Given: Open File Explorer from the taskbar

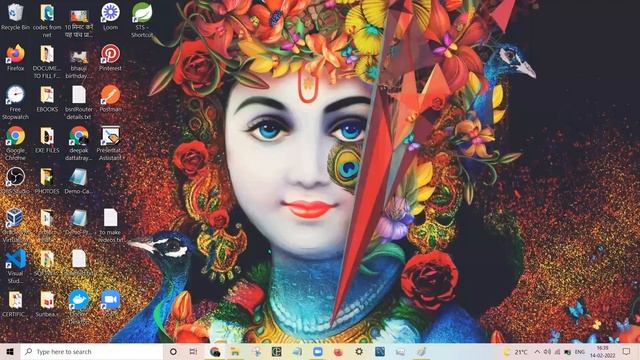Looking at the screenshot, I should [235, 351].
